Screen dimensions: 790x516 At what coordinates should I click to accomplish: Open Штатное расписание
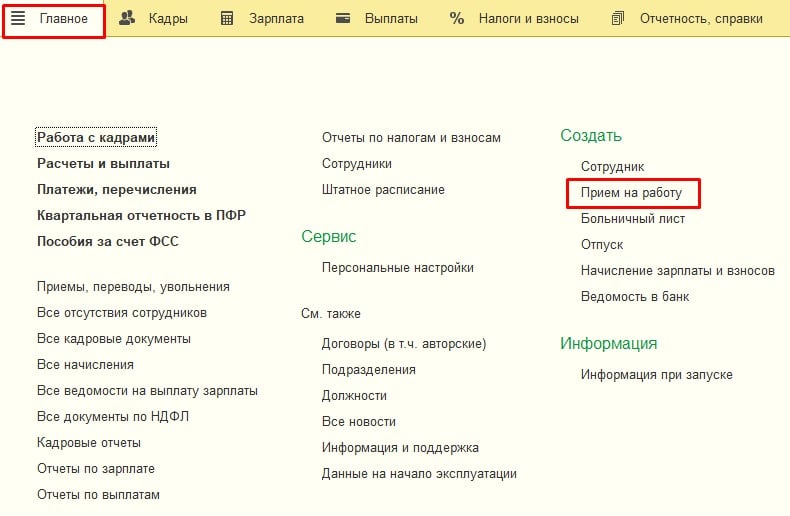383,190
